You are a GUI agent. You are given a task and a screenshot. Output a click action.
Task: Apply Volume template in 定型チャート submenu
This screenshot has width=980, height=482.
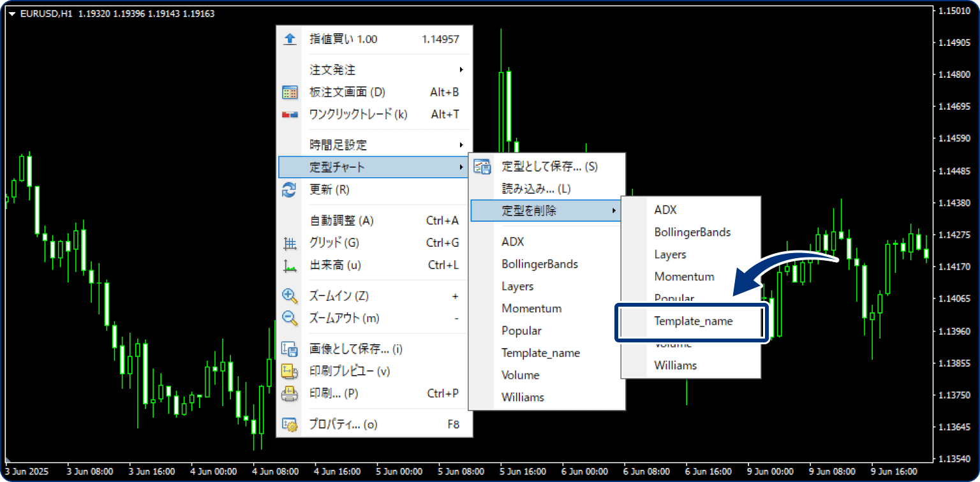(547, 375)
